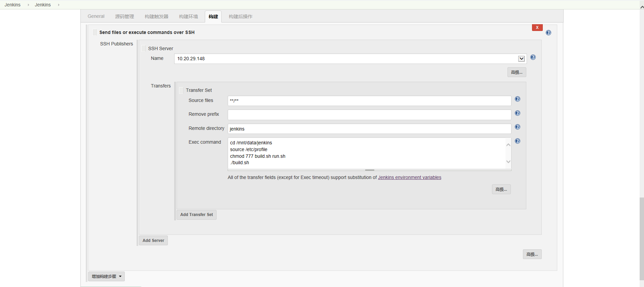Open Jenkins environment variables link
Screen dimensions: 644x287
pyautogui.click(x=409, y=177)
